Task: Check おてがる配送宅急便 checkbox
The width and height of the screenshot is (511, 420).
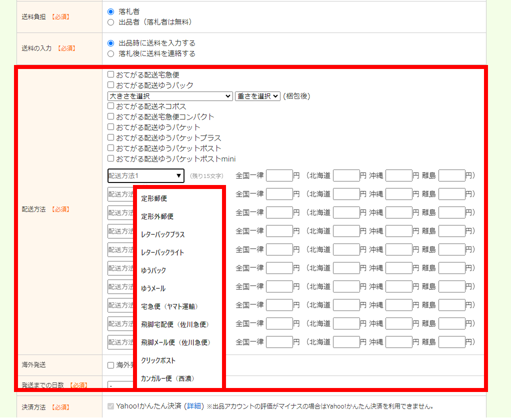Action: click(111, 74)
